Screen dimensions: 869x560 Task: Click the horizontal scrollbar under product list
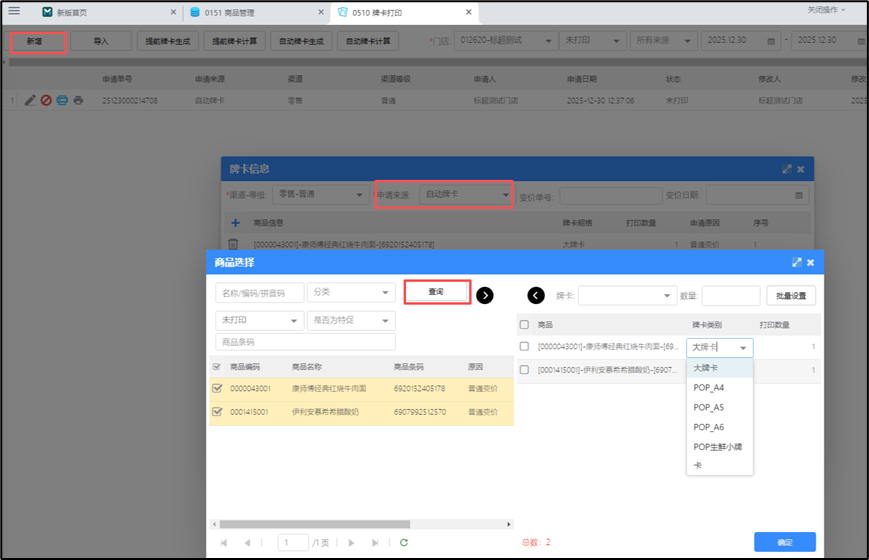pos(314,524)
